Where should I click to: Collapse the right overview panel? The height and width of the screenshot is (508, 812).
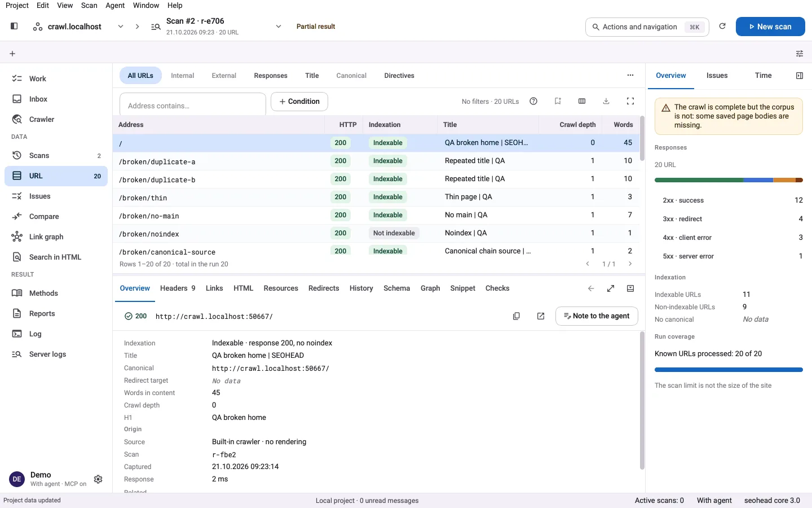pyautogui.click(x=799, y=76)
